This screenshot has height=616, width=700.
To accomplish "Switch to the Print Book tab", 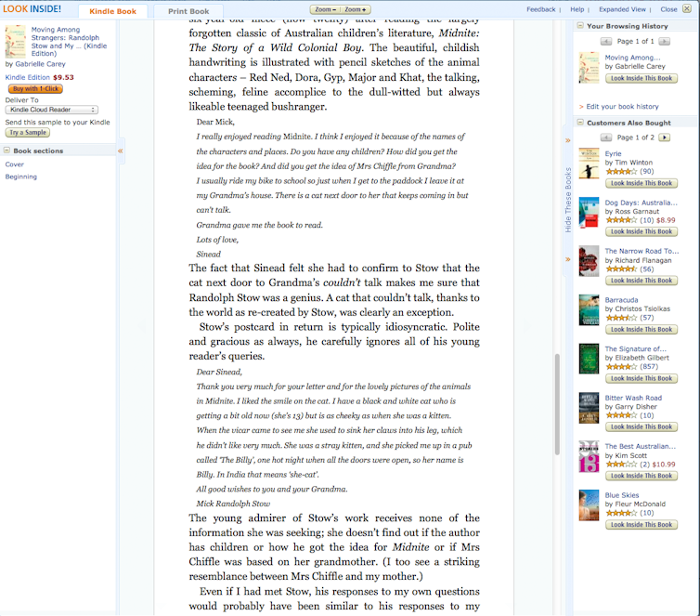I will pyautogui.click(x=188, y=11).
